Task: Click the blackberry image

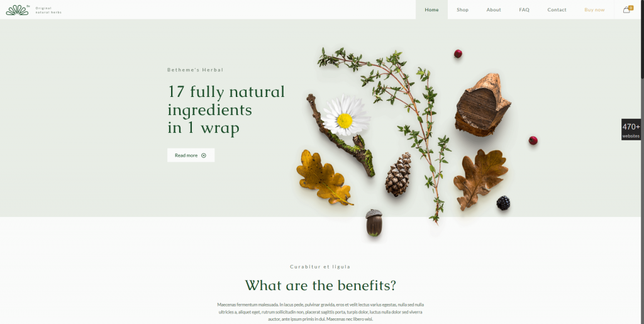Action: 503,203
